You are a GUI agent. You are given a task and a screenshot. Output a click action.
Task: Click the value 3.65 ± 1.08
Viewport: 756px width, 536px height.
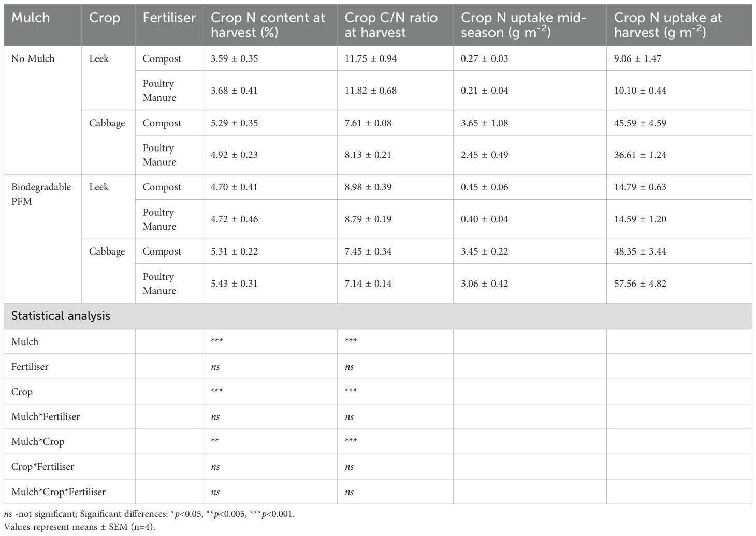click(x=484, y=123)
